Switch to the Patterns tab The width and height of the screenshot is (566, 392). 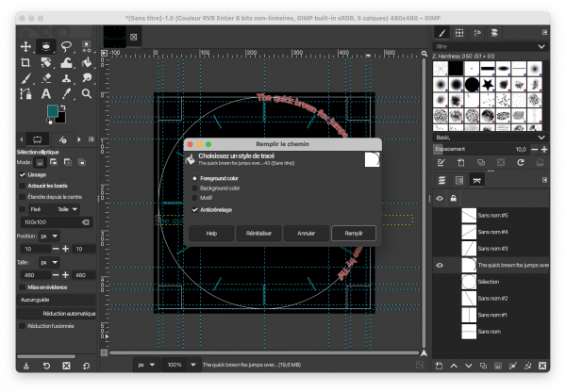point(459,33)
